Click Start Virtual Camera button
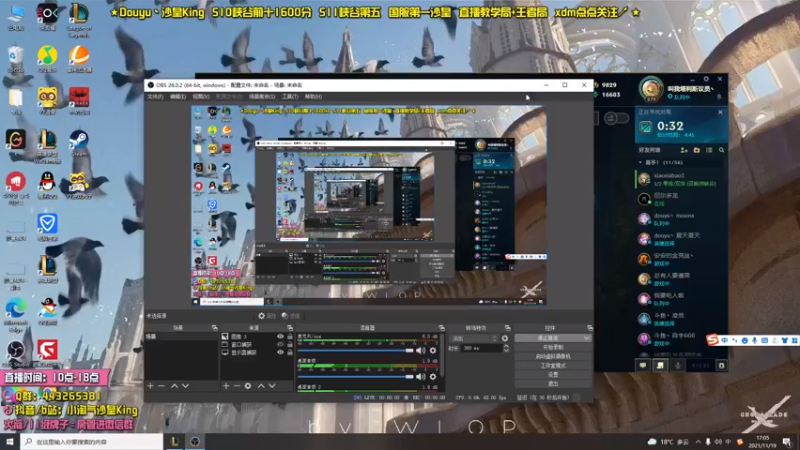800x450 pixels. pyautogui.click(x=553, y=357)
